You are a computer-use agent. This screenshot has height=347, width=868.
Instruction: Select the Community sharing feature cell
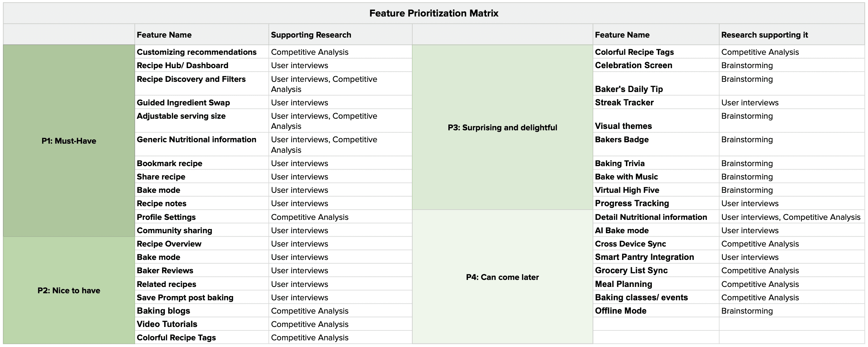174,230
